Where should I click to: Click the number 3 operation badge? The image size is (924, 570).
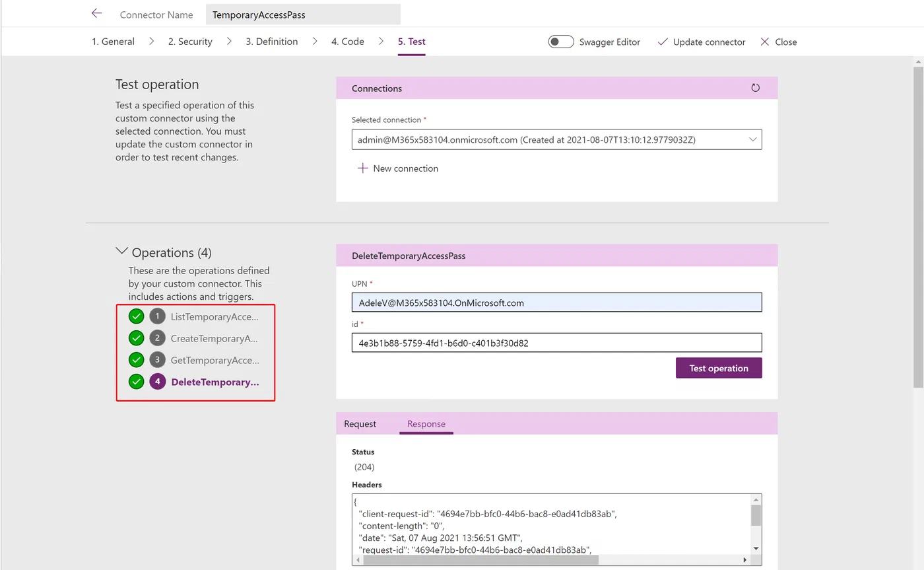pyautogui.click(x=157, y=360)
